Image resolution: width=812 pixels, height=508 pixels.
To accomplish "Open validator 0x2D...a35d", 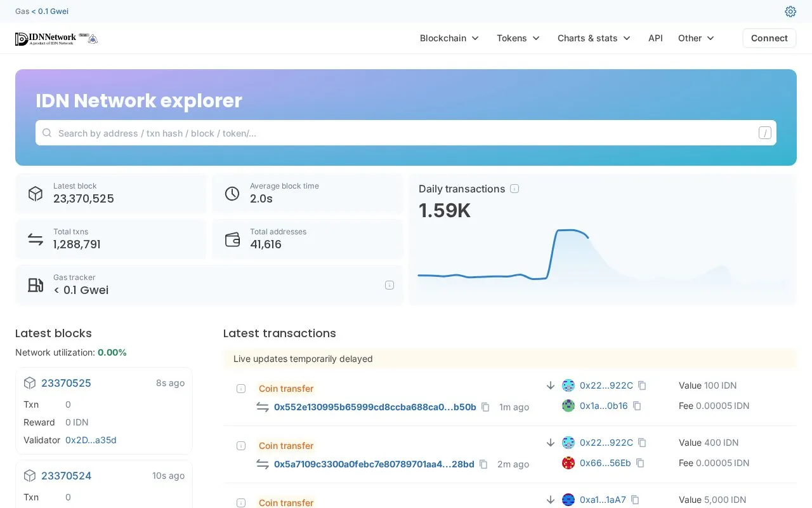I will pos(91,440).
